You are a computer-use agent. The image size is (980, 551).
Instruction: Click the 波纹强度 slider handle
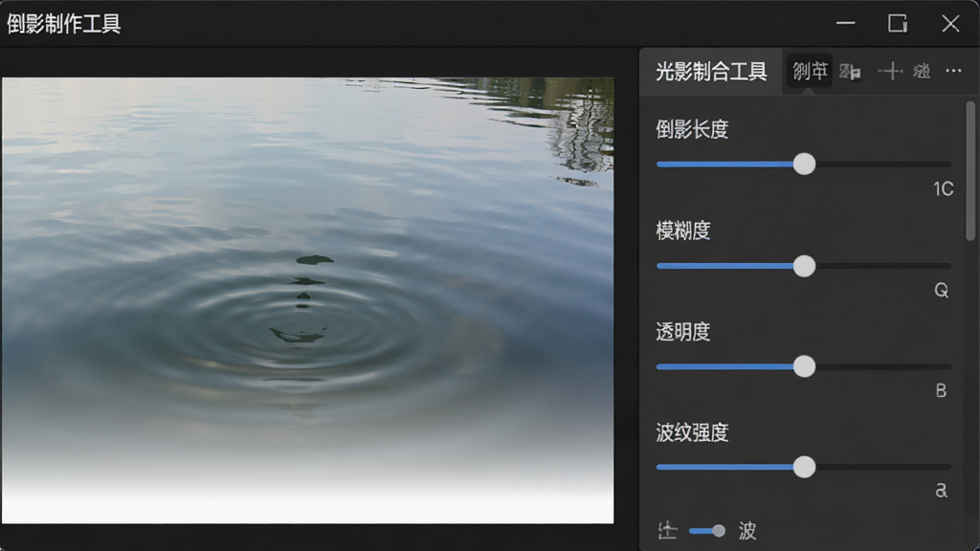[804, 467]
